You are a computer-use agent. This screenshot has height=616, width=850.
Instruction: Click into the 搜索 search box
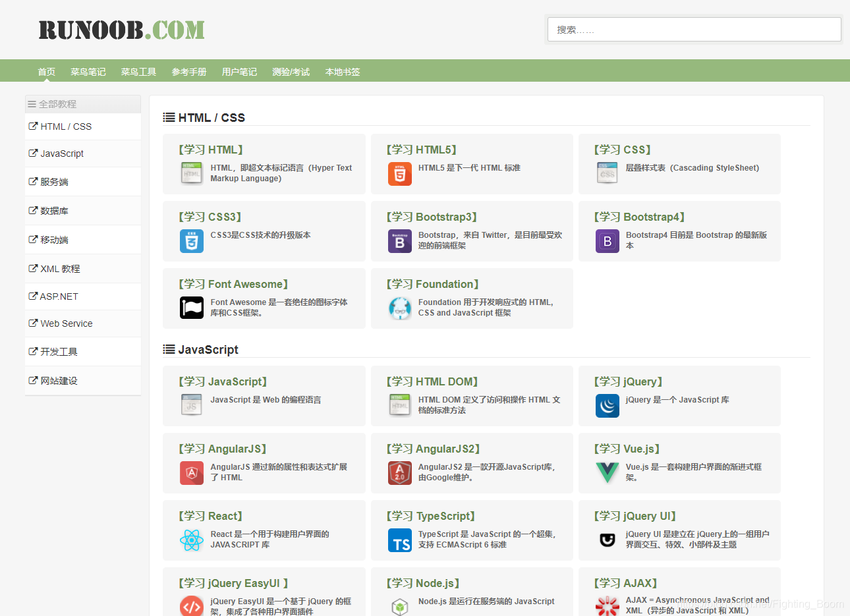pos(694,30)
